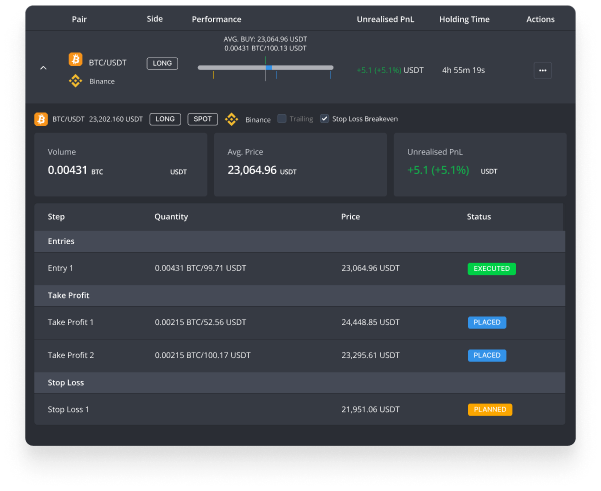Enable the Trailing checkbox
Screen dimensions: 601x491
[x=283, y=119]
